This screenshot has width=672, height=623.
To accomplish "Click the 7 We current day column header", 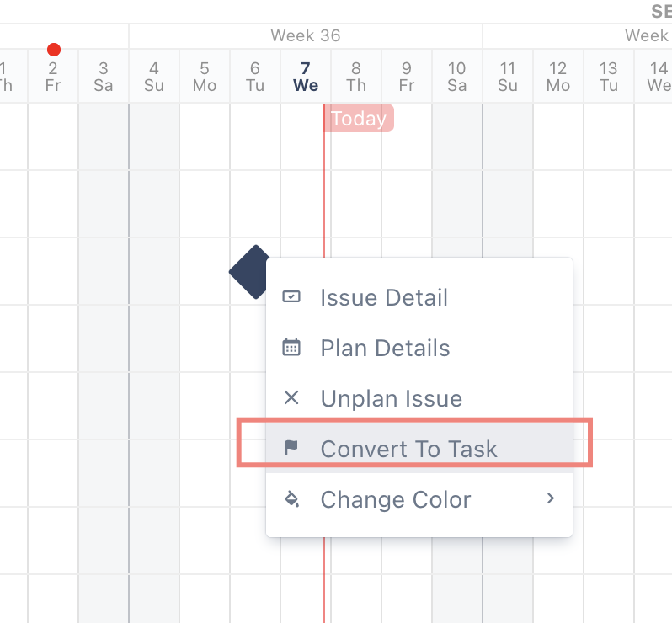I will point(306,77).
